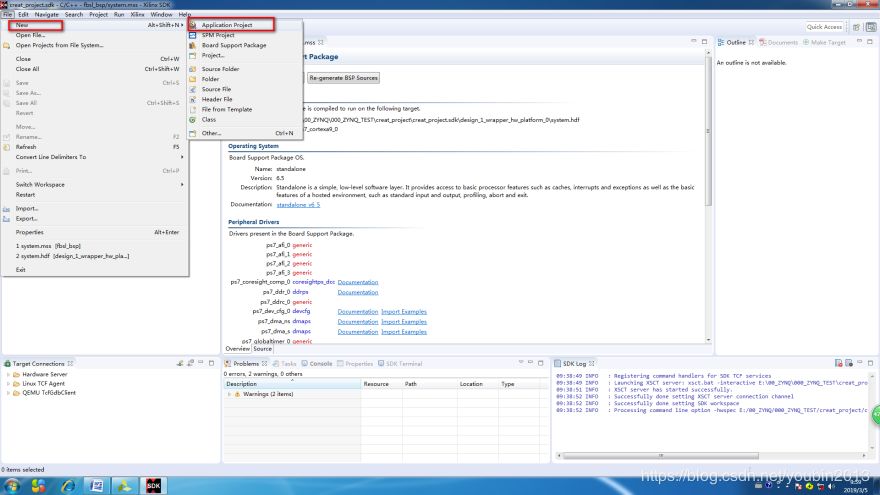Open the Other... new wizard entry

(x=212, y=133)
